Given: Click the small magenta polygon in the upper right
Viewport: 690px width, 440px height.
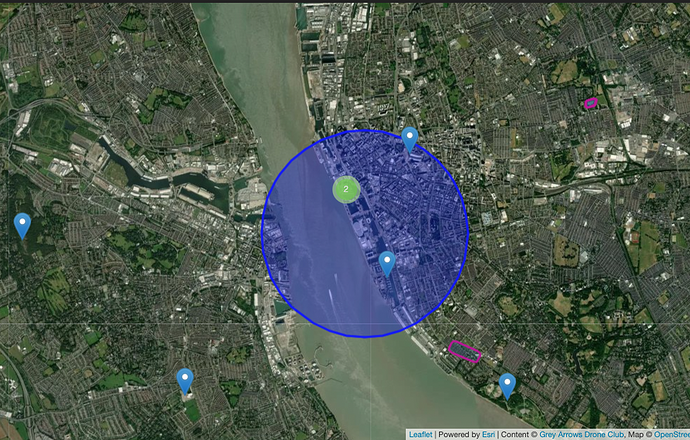Looking at the screenshot, I should tap(591, 103).
